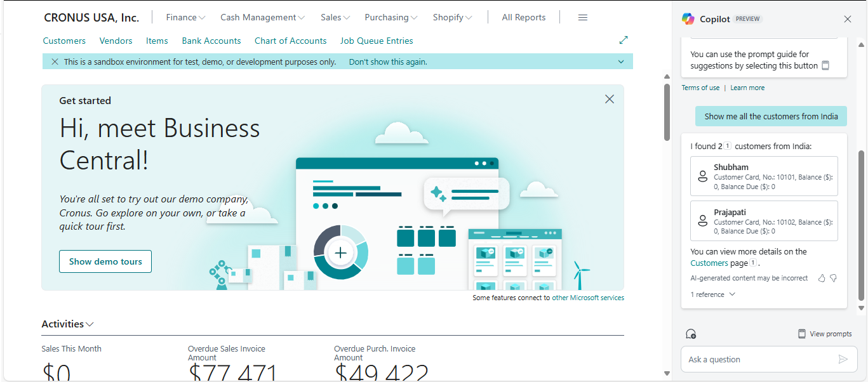The image size is (868, 382).
Task: Click the main page scroll-down arrow
Action: (x=667, y=373)
